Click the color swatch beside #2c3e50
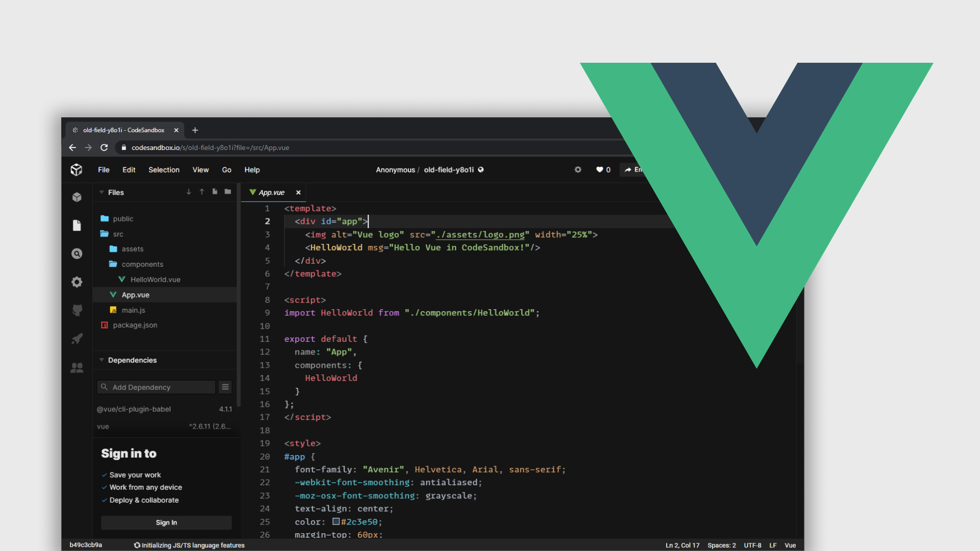Viewport: 980px width, 551px height. click(x=336, y=521)
